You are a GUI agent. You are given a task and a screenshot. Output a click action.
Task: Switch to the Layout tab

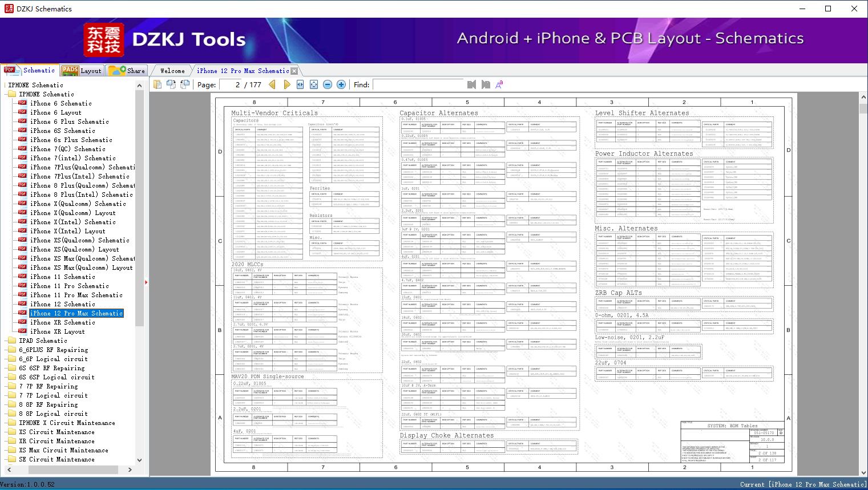(x=82, y=71)
